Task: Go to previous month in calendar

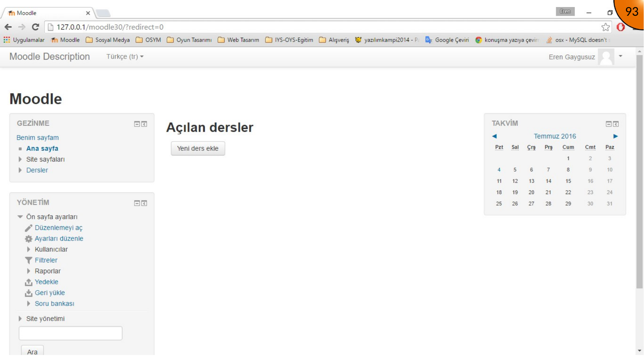Action: point(494,136)
